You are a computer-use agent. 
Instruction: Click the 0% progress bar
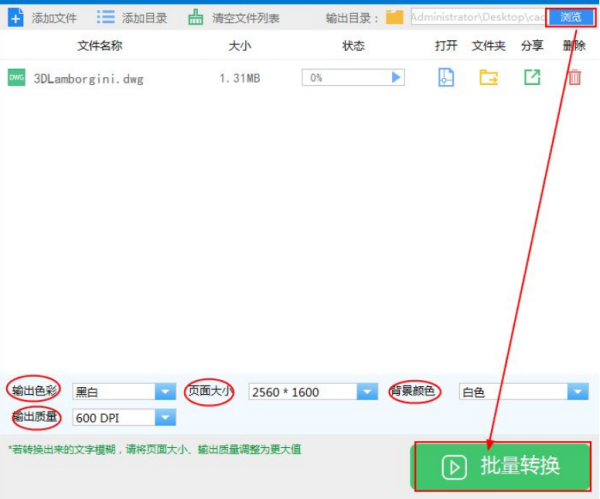353,78
